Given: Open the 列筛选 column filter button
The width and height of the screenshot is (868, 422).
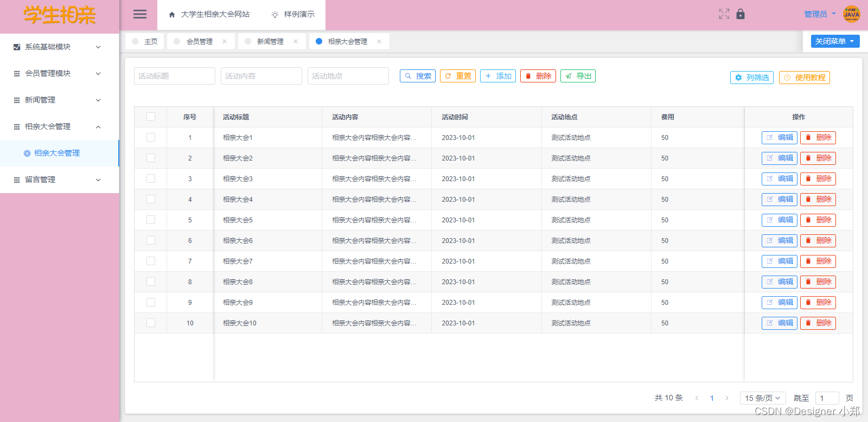Looking at the screenshot, I should [752, 78].
